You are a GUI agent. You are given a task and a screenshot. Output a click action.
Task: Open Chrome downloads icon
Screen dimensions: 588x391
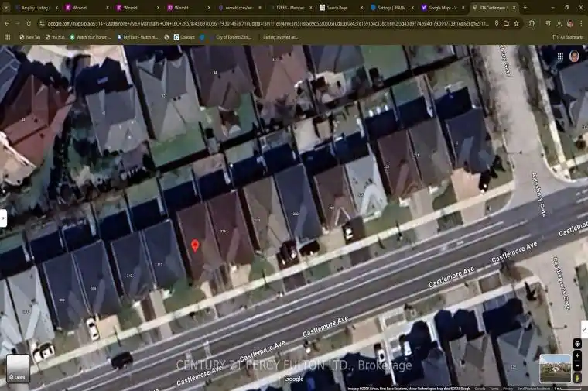(559, 24)
